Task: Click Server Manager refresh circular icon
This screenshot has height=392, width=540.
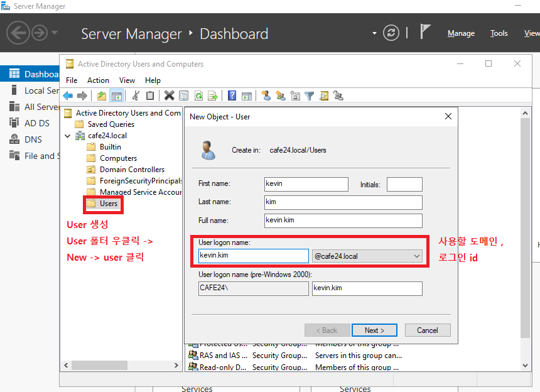Action: [x=391, y=33]
